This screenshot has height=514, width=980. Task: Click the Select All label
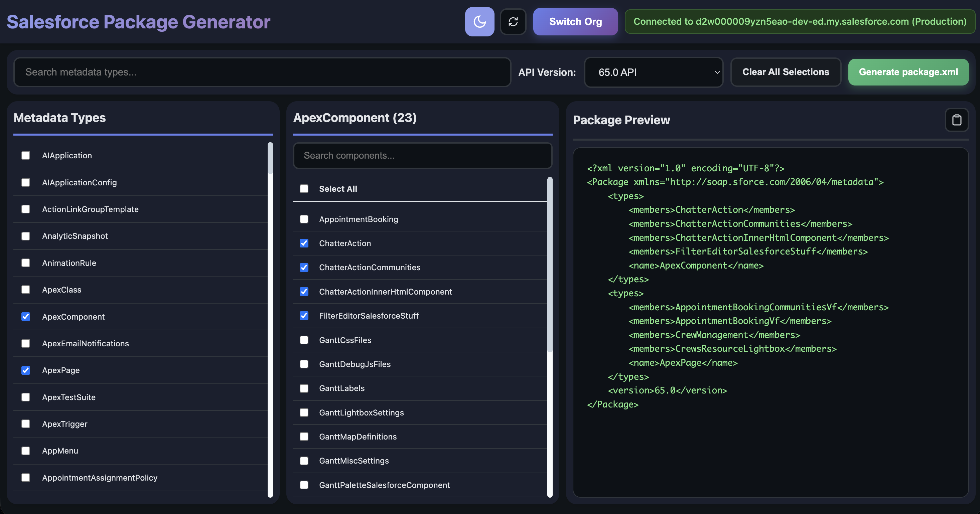tap(338, 189)
